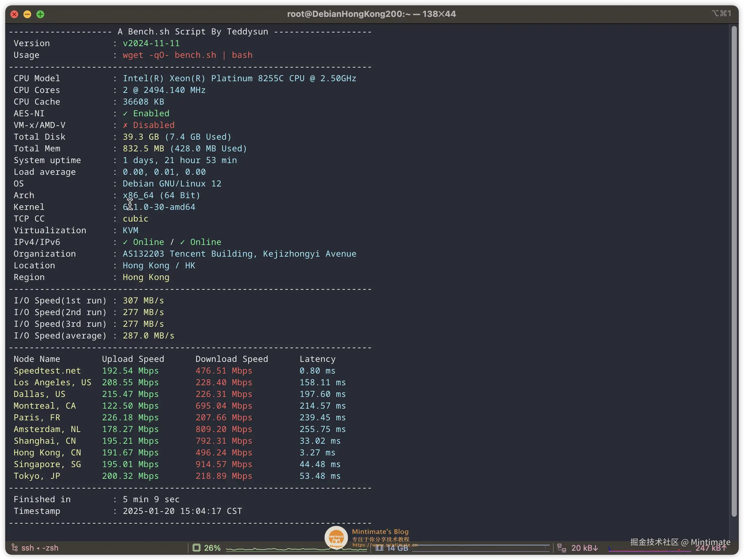Click the job tree icon beside ssh
Viewport: 744px width, 560px height.
pyautogui.click(x=15, y=548)
